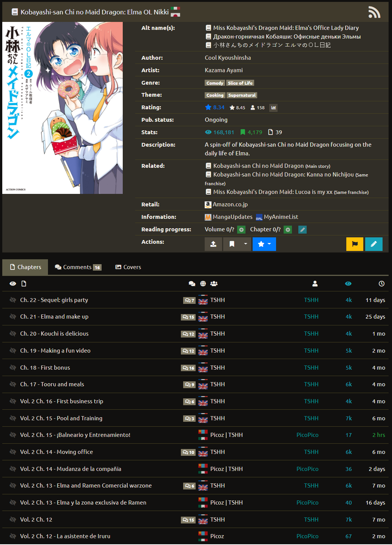This screenshot has height=545, width=392.
Task: Click the Amazon.co.jp logo icon
Action: click(x=208, y=204)
